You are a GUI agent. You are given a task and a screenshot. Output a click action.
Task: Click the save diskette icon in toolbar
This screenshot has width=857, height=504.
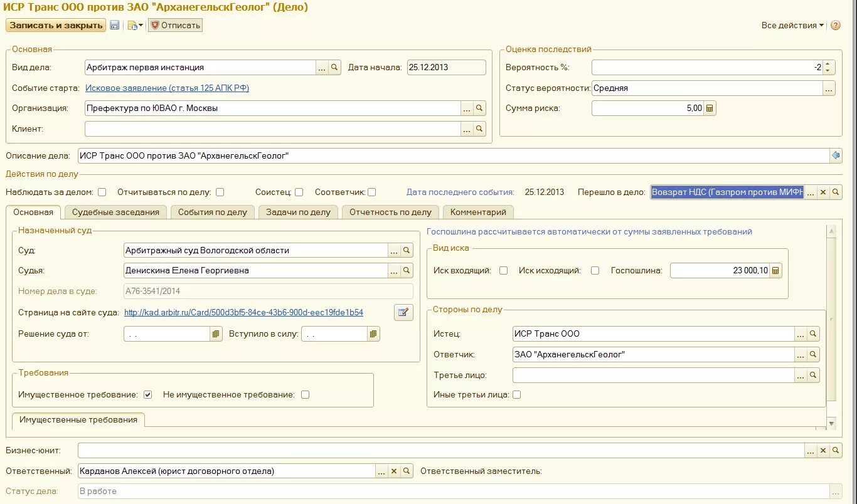coord(115,25)
